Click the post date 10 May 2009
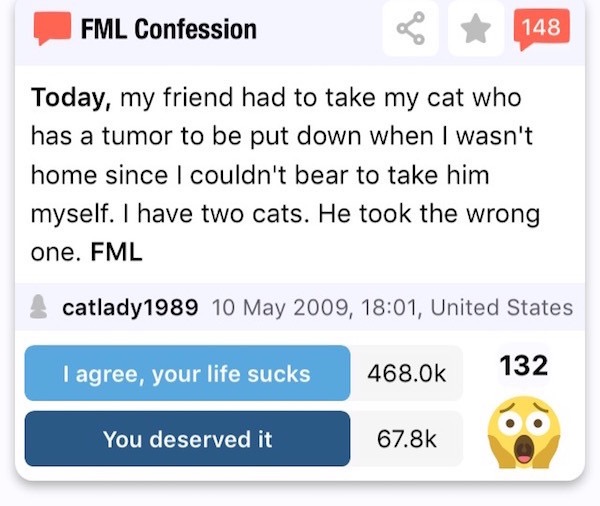Image resolution: width=600 pixels, height=506 pixels. click(280, 308)
